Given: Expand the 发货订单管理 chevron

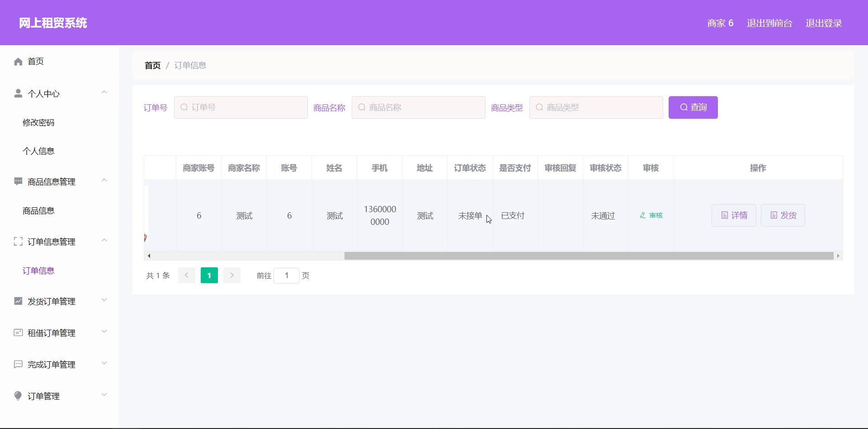Looking at the screenshot, I should [104, 300].
